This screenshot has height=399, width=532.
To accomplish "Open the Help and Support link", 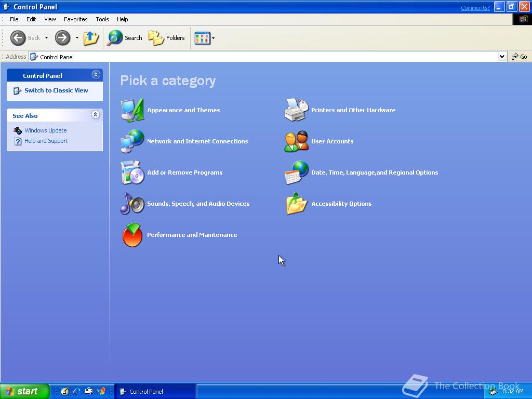I will (46, 141).
